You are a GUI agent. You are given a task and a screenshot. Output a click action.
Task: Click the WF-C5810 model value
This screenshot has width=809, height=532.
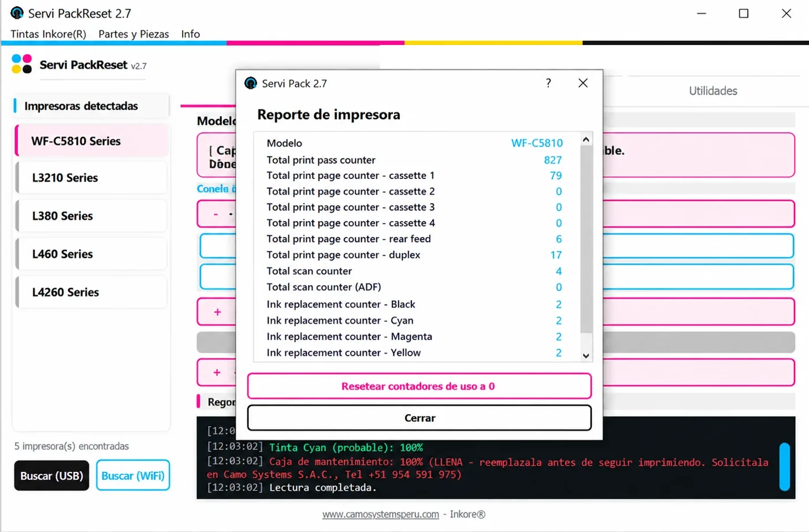(x=537, y=143)
